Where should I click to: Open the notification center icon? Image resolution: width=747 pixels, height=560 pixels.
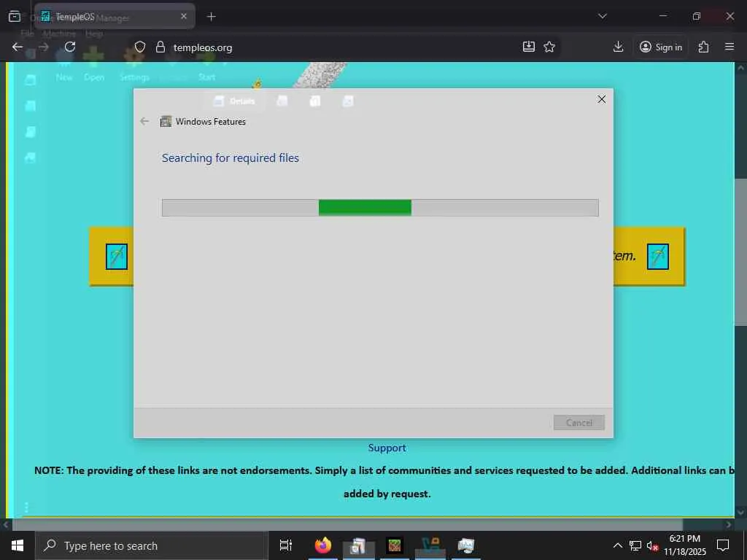(723, 545)
